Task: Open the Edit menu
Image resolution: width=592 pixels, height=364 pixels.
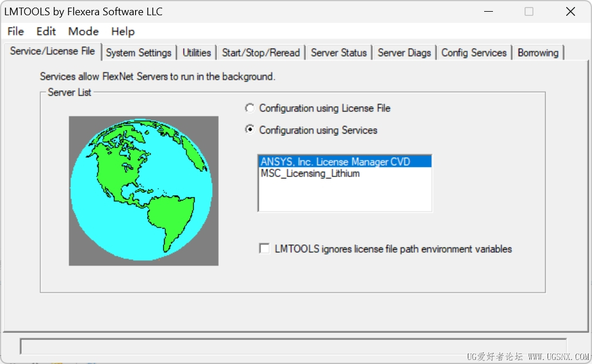Action: point(46,31)
